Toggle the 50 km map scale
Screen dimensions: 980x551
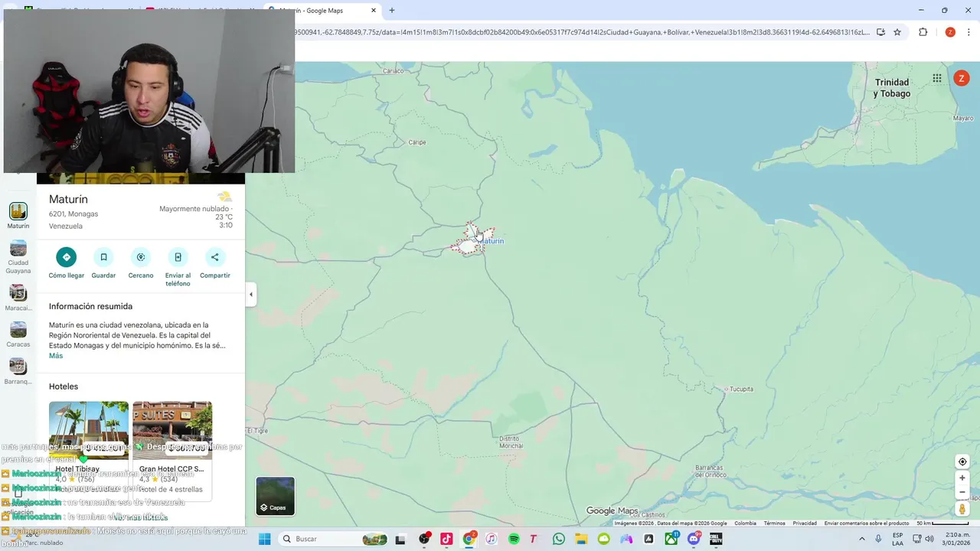click(942, 523)
